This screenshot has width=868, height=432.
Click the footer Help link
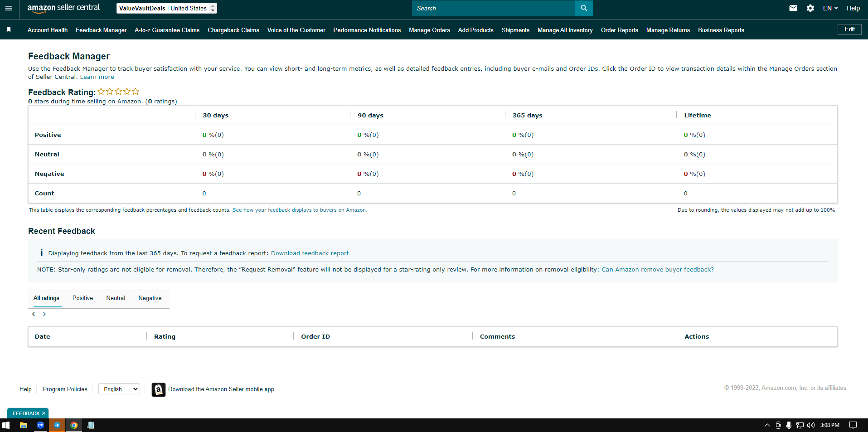25,389
